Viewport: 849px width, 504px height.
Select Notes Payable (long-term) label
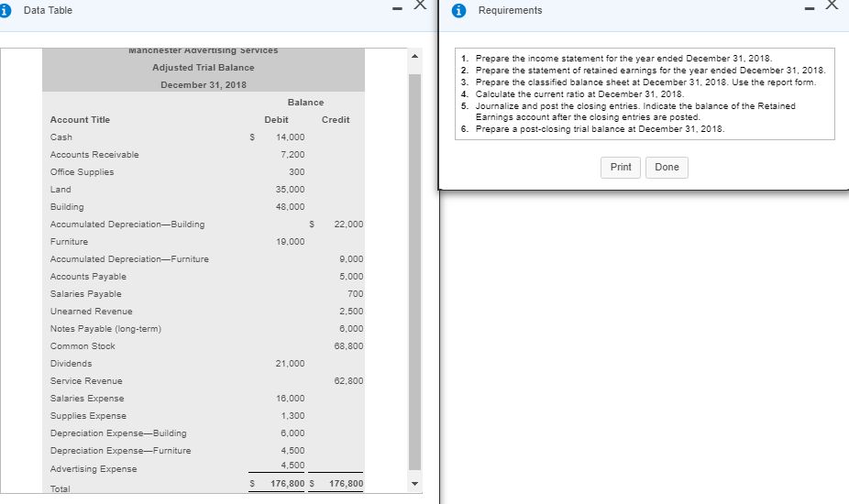(x=105, y=329)
